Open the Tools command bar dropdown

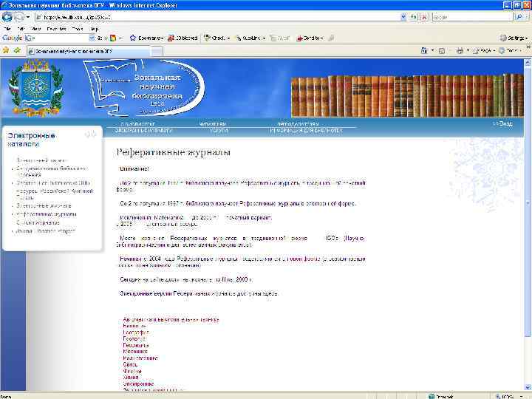[511, 51]
